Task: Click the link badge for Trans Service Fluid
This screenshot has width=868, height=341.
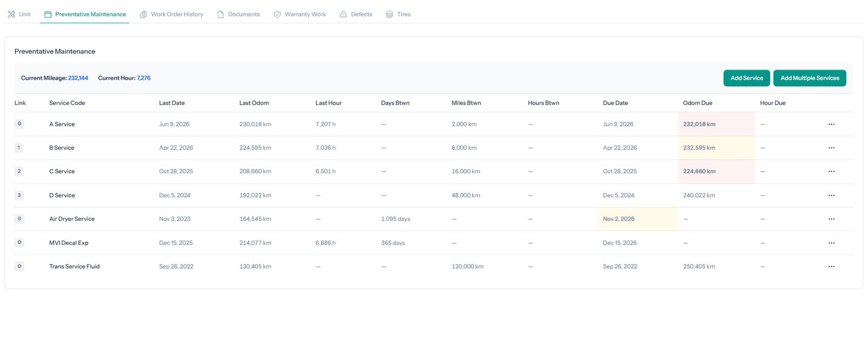Action: click(19, 266)
